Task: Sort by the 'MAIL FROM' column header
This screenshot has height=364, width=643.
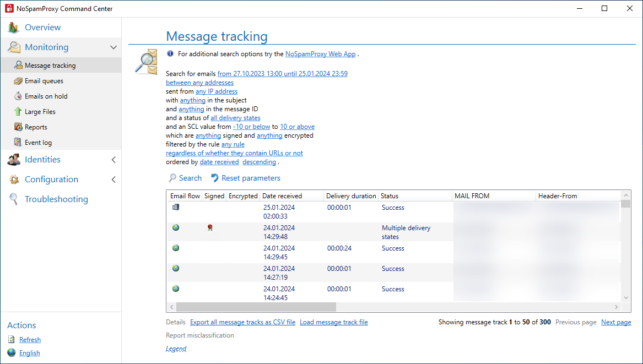Action: [x=493, y=196]
